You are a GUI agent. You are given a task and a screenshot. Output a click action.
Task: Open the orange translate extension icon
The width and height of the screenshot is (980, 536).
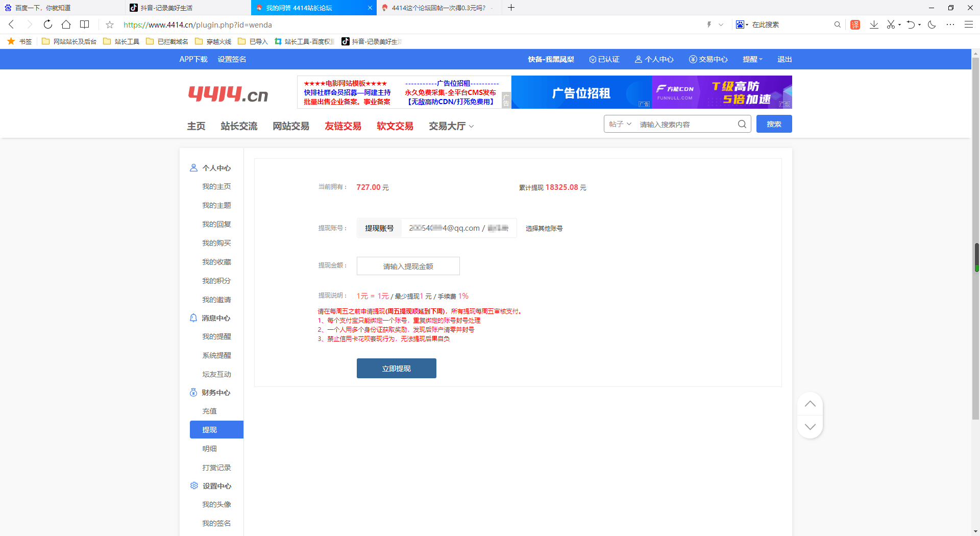pyautogui.click(x=855, y=25)
